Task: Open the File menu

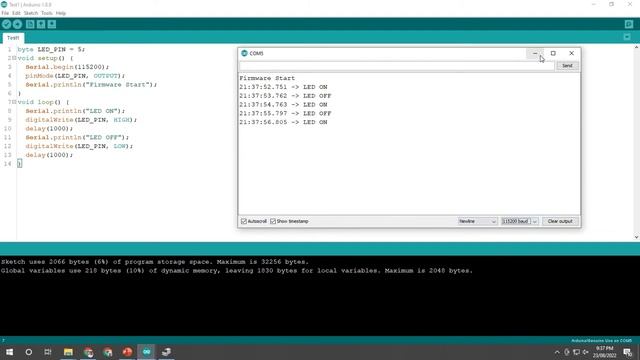Action: click(5, 13)
